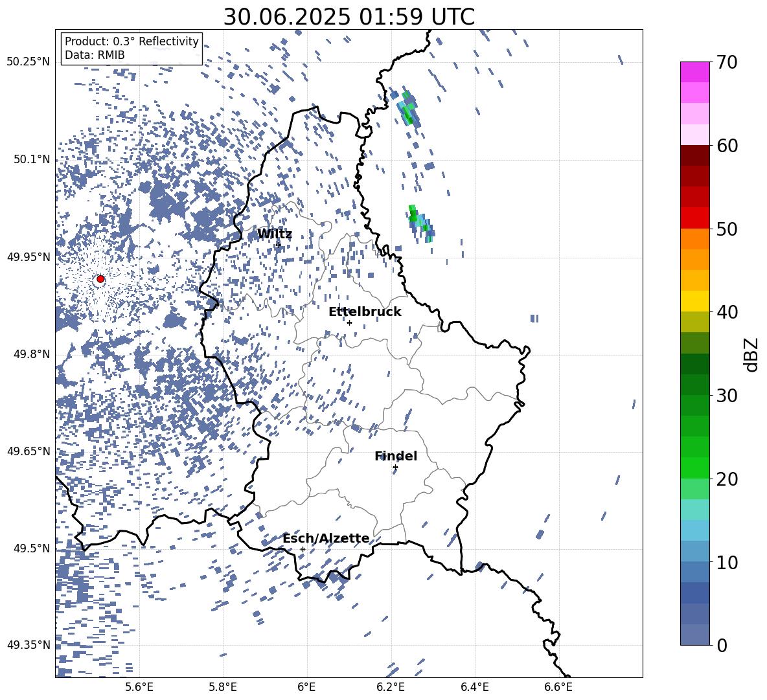767x700 pixels.
Task: Click the Esch/Alzette station cross marker
Action: [x=303, y=549]
